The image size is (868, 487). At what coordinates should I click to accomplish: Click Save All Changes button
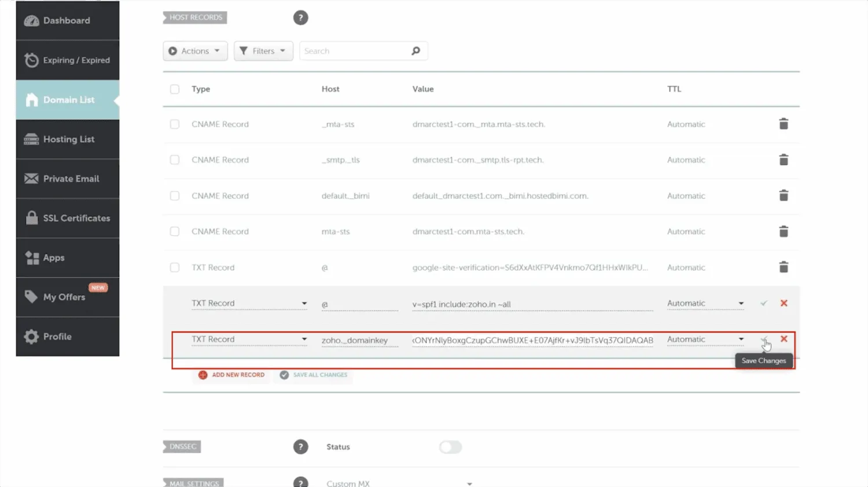click(x=314, y=375)
